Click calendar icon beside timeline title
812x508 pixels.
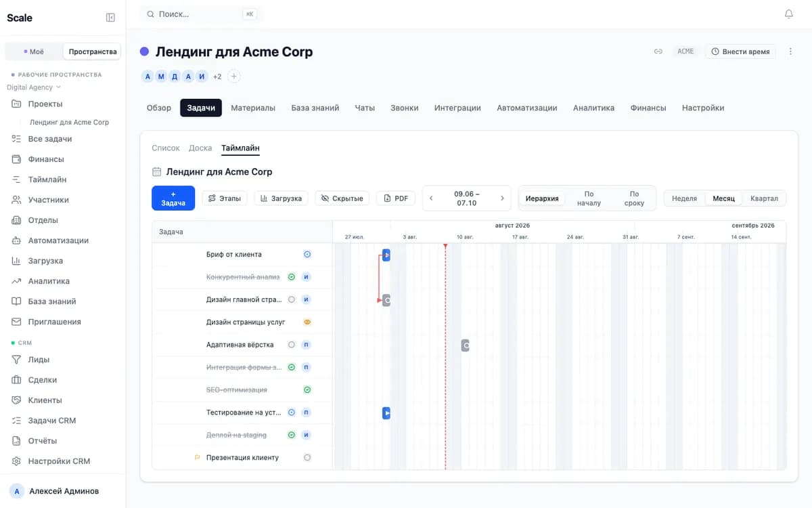coord(156,172)
